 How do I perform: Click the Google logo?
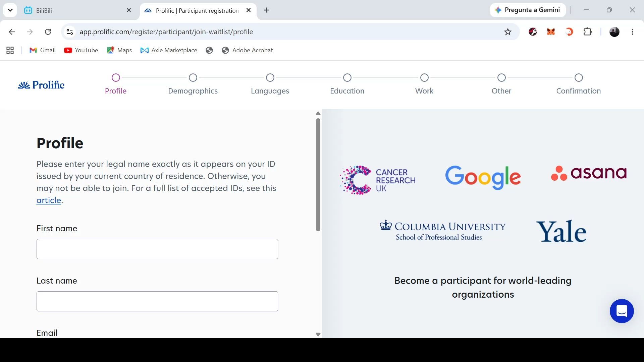[x=483, y=177]
